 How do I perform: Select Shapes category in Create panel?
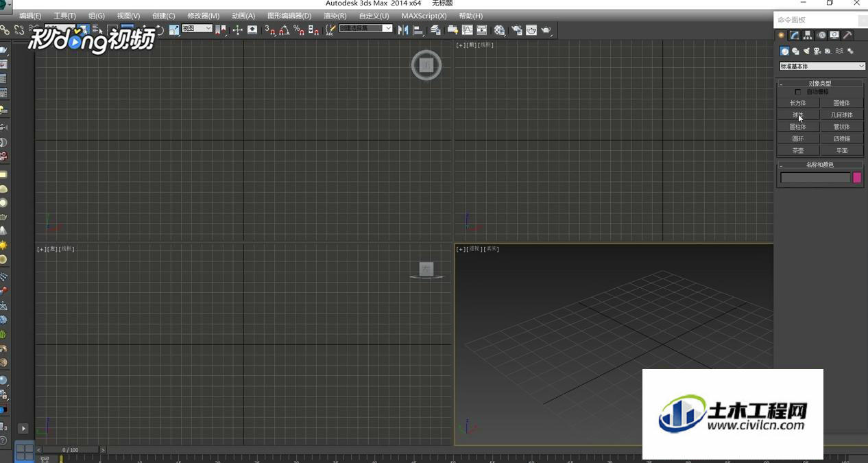795,51
